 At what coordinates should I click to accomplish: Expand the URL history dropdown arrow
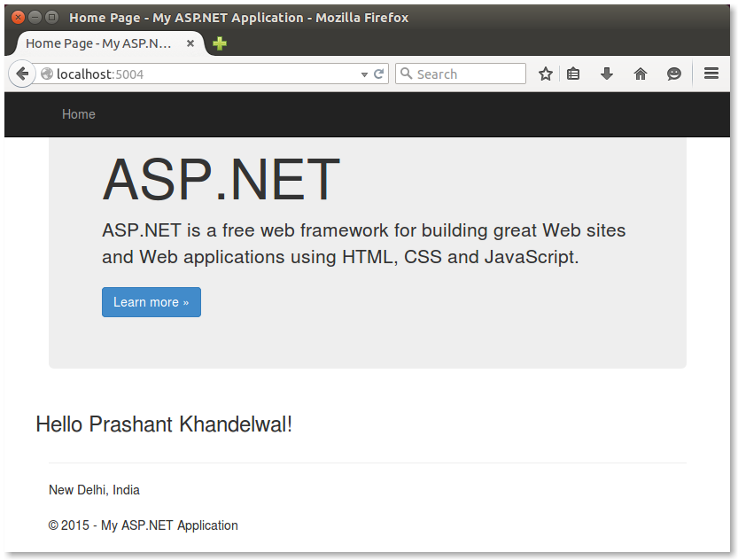coord(364,74)
